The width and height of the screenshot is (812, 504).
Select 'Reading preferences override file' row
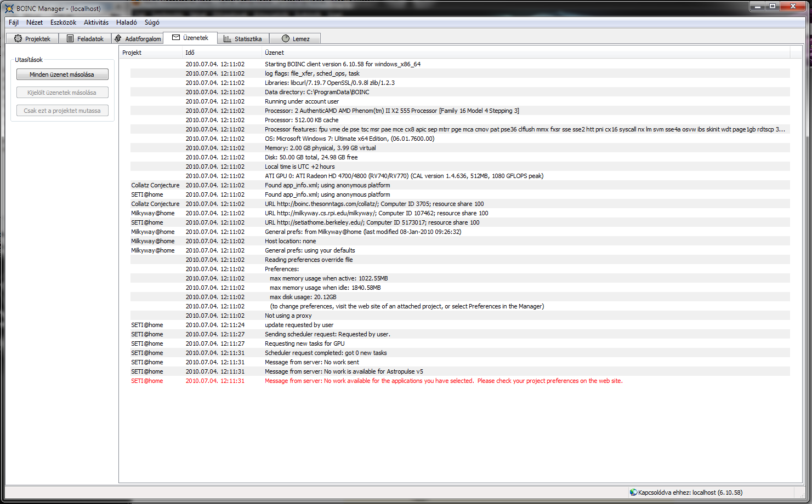pos(460,260)
